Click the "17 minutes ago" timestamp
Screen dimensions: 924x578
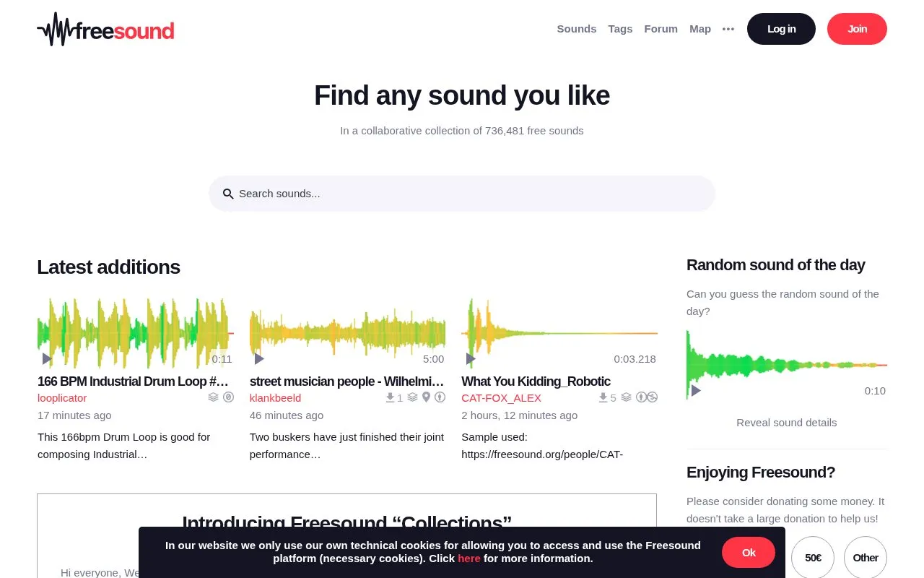(74, 415)
